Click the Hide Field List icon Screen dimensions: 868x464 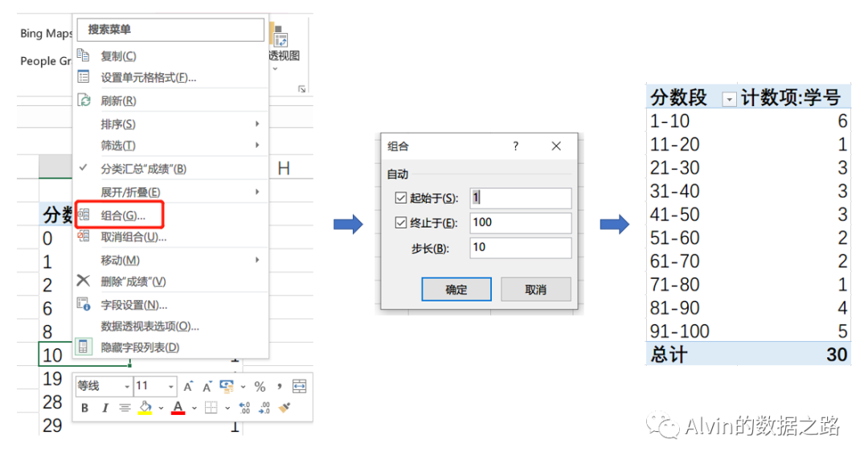tap(84, 347)
